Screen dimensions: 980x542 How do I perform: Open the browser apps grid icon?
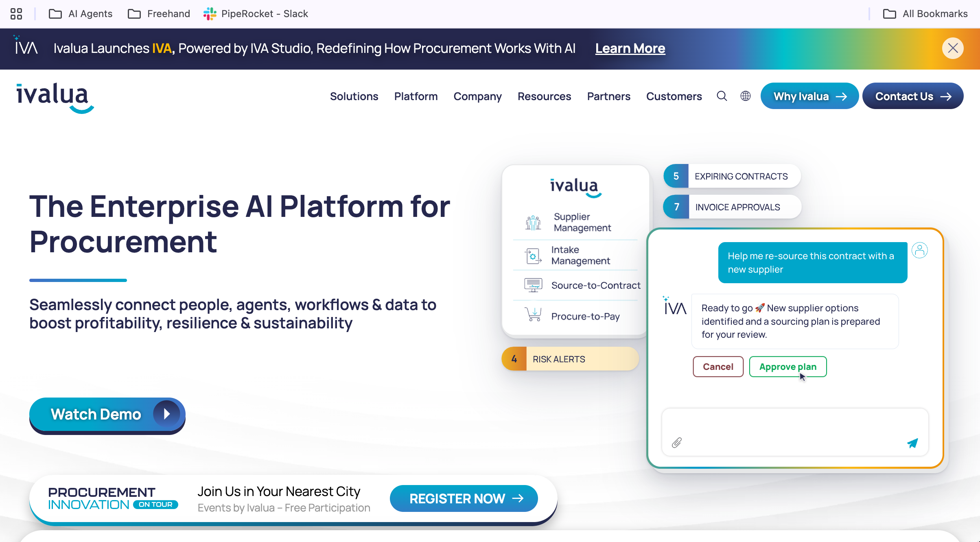[16, 14]
